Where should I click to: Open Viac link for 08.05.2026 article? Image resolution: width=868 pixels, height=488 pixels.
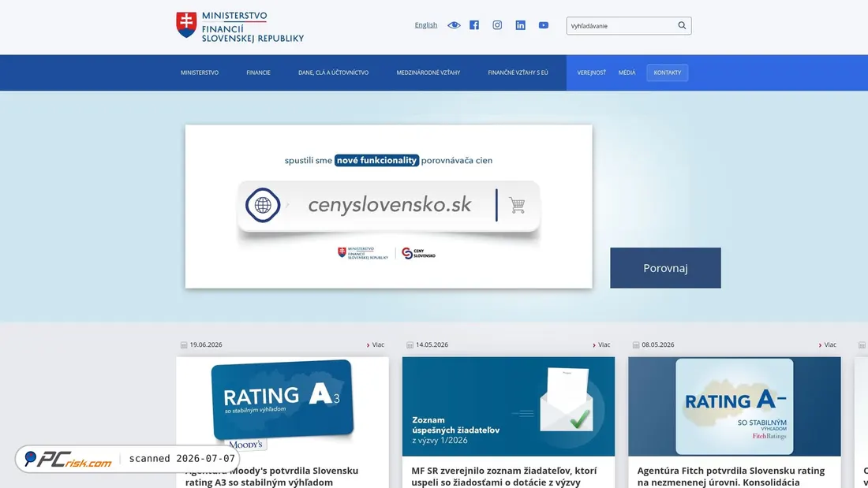[827, 345]
